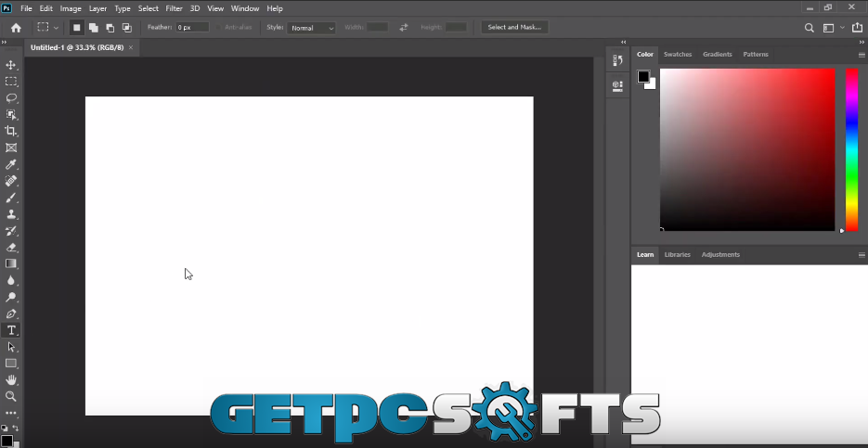The height and width of the screenshot is (448, 868).
Task: Open the Edit Toolbar three-dots menu
Action: pos(10,413)
